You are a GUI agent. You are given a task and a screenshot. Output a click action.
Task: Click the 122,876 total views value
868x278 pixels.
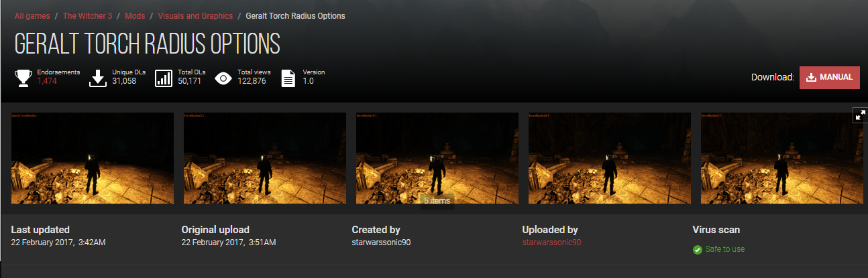[252, 81]
